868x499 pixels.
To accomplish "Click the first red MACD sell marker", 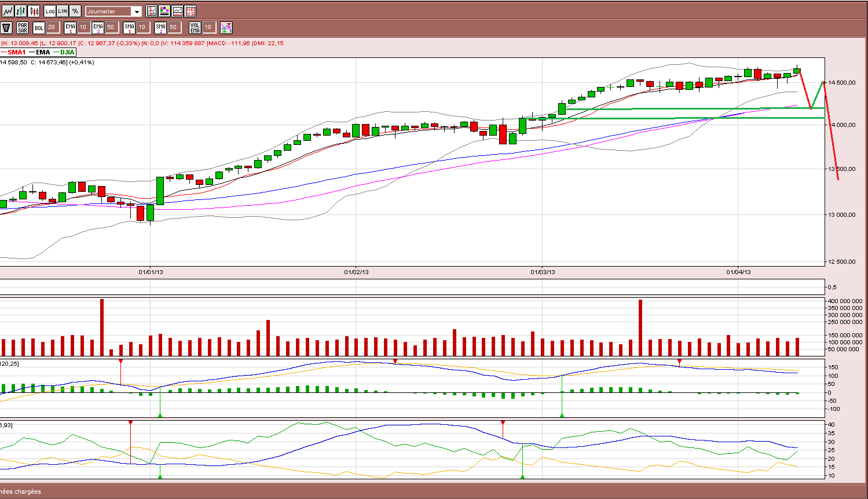I will pyautogui.click(x=120, y=362).
